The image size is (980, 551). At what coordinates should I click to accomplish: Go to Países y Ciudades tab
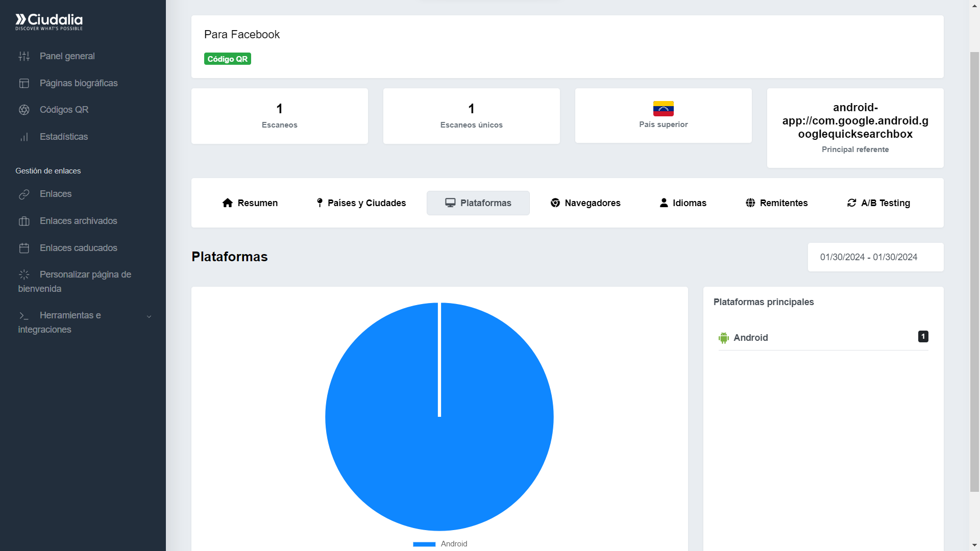click(361, 203)
